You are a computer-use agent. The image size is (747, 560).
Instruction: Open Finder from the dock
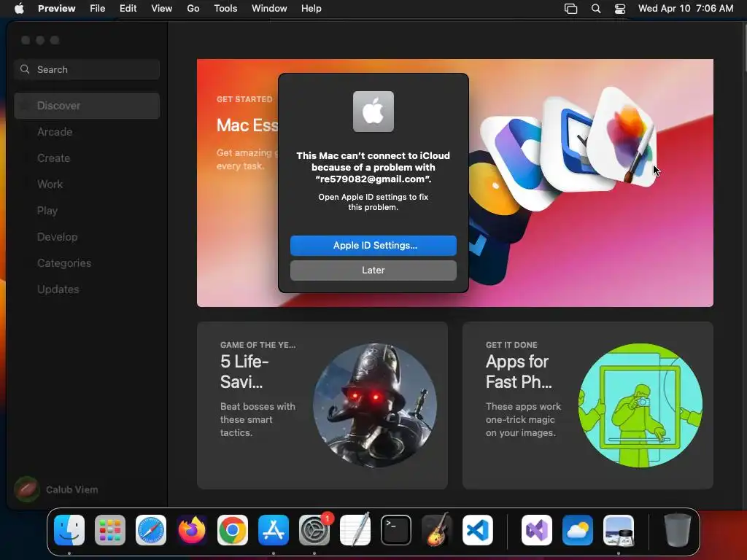click(69, 530)
